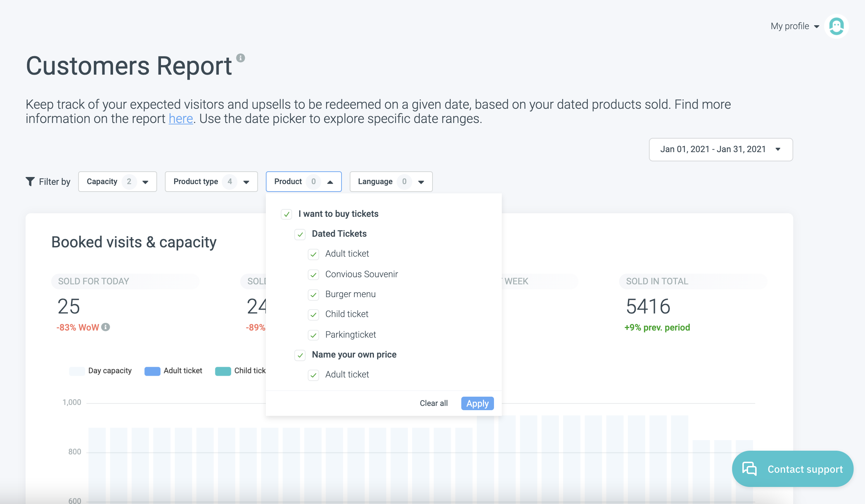This screenshot has width=865, height=504.
Task: Click the chat bubble icon in Contact support
Action: (749, 469)
